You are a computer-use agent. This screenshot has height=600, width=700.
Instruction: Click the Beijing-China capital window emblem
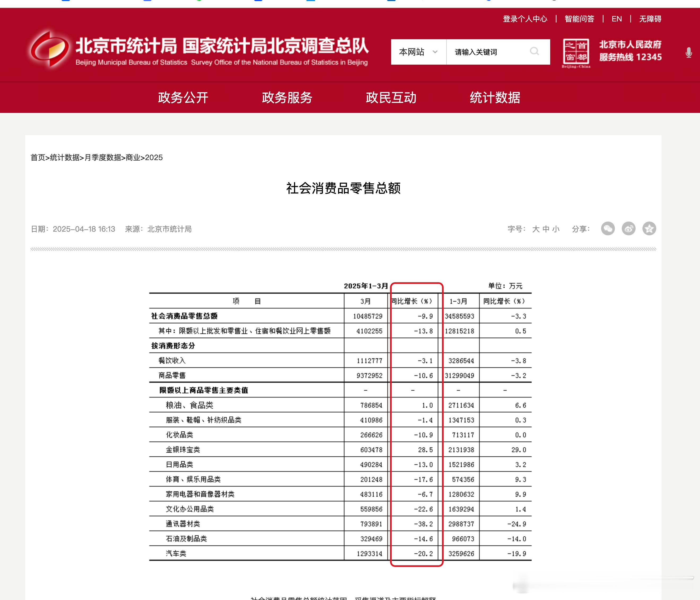click(576, 52)
